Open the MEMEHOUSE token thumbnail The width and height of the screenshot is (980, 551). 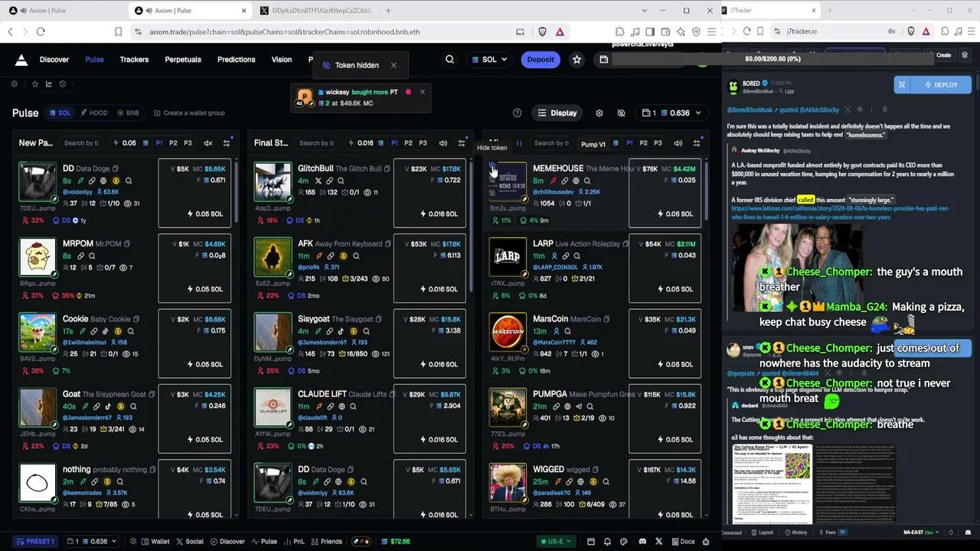point(508,183)
